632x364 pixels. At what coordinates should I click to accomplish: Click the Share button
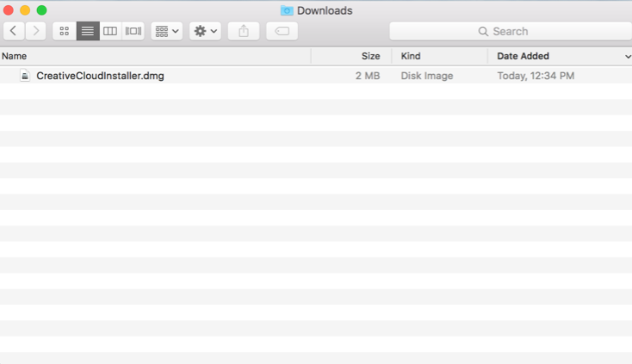point(244,31)
